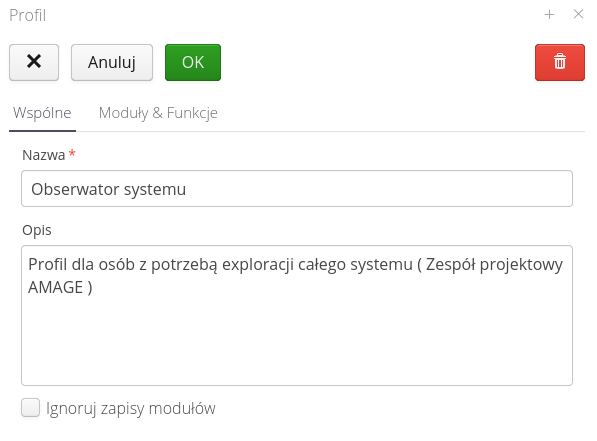
Task: Place cursor on the word AMAGE in Opis
Action: [56, 287]
